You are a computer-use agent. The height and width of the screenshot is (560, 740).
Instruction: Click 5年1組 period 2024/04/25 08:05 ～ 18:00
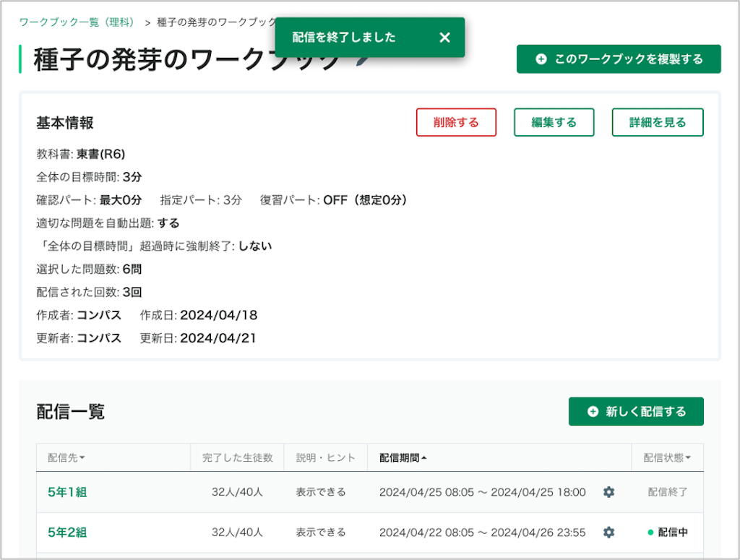coord(482,492)
